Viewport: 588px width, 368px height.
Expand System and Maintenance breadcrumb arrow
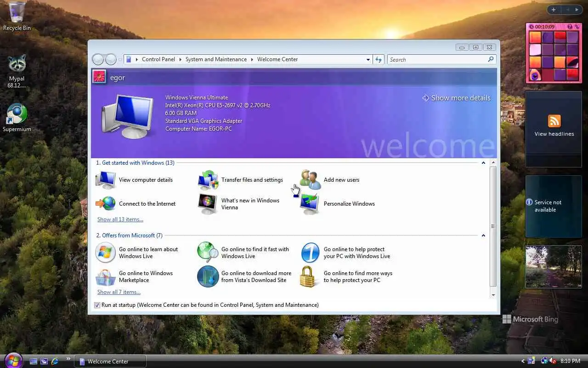click(x=252, y=59)
